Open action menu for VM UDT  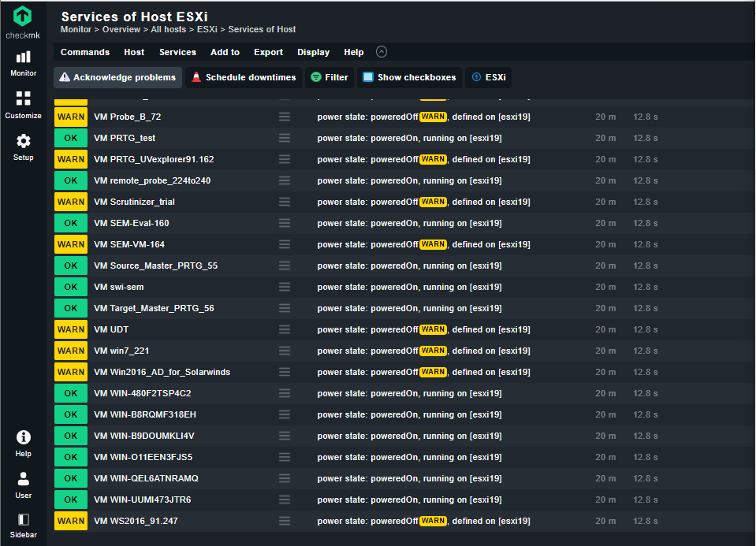(285, 329)
